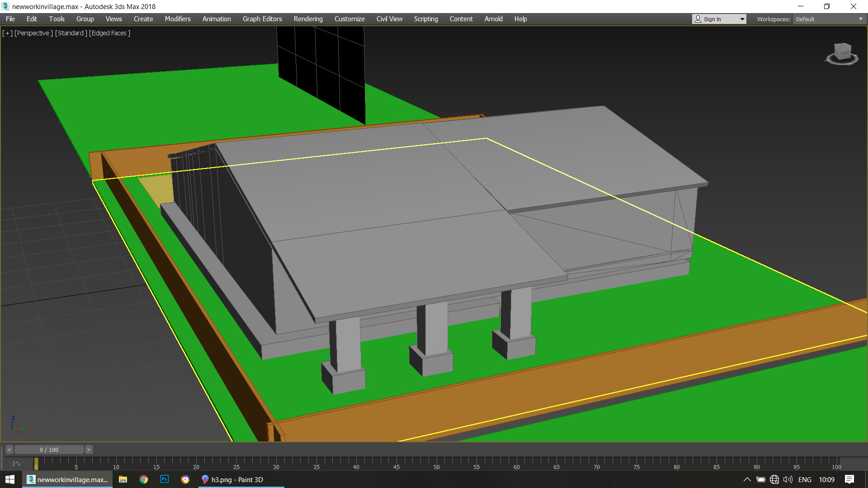868x488 pixels.
Task: Show hidden system tray icons
Action: click(x=747, y=479)
